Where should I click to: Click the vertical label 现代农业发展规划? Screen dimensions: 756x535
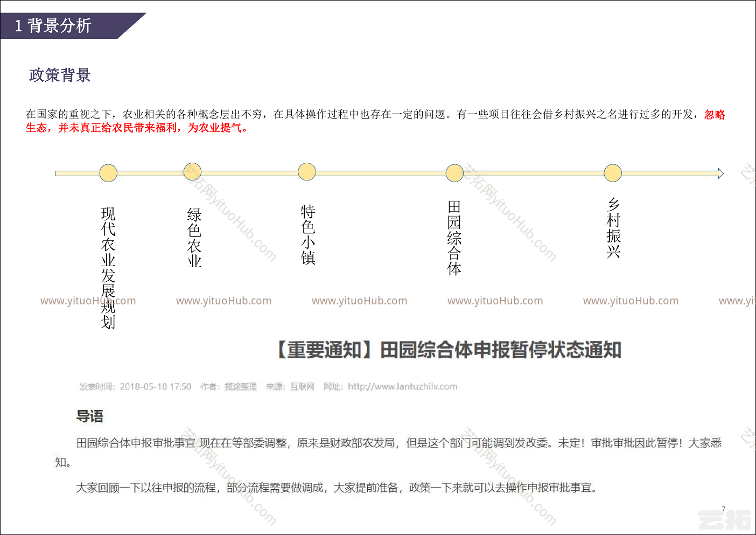click(108, 268)
